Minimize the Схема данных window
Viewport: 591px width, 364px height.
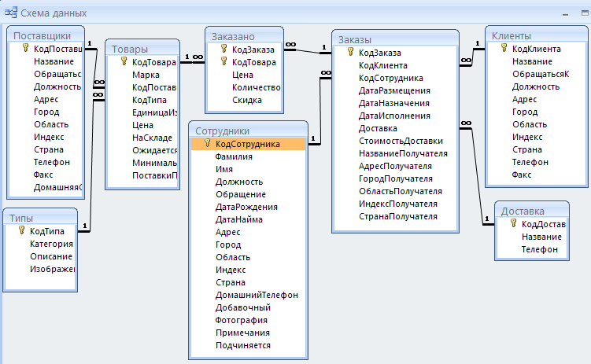click(x=565, y=14)
